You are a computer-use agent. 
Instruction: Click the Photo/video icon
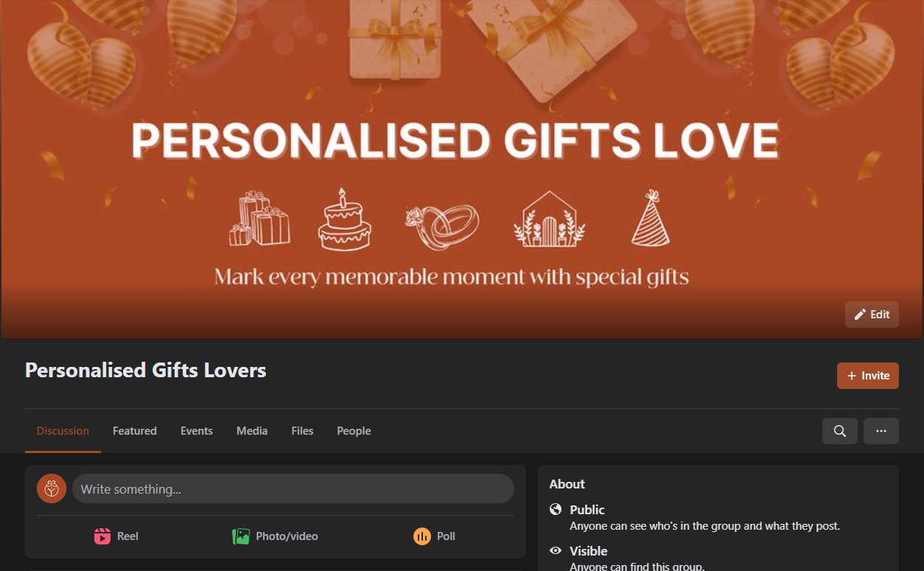coord(241,536)
